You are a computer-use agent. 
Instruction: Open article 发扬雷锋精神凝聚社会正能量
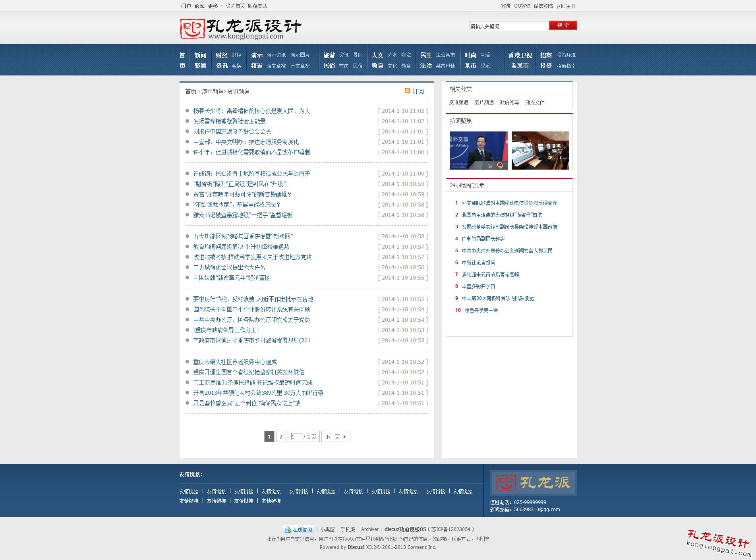click(x=229, y=121)
